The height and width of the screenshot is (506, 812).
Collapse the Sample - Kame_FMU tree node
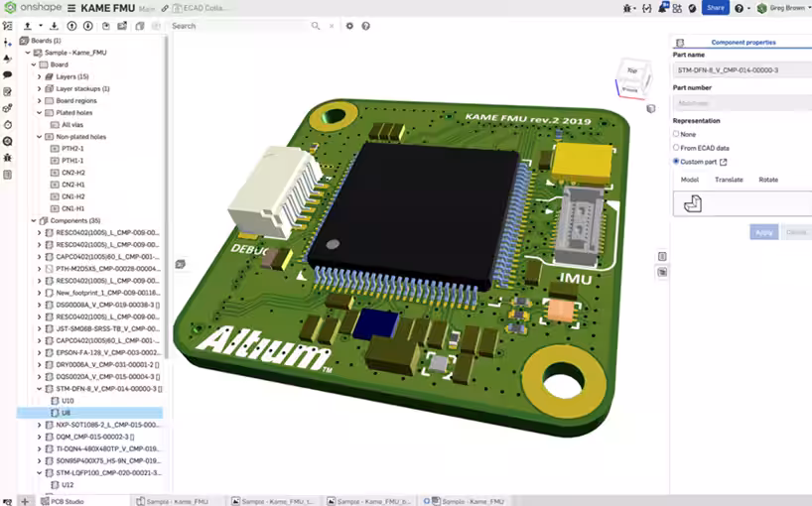coord(28,53)
